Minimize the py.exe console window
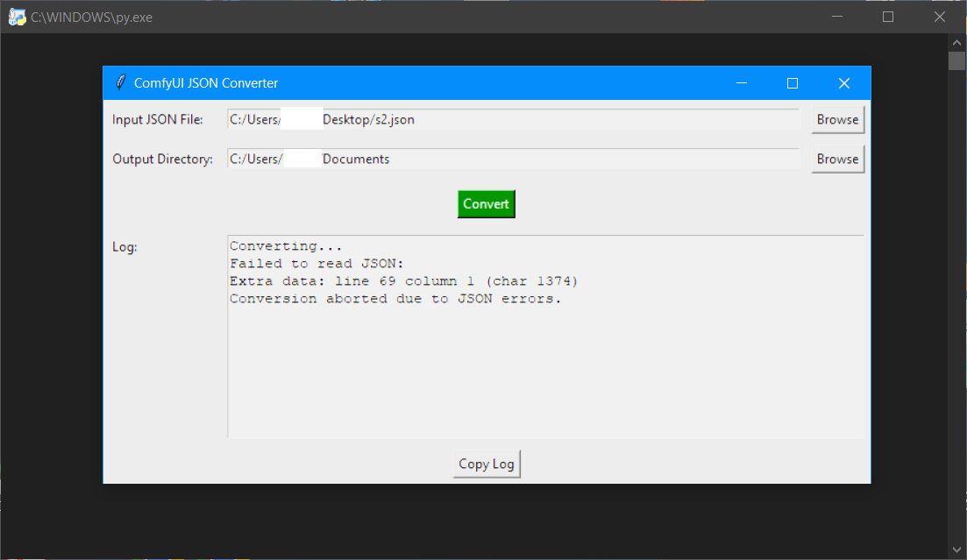The image size is (967, 560). (x=837, y=17)
